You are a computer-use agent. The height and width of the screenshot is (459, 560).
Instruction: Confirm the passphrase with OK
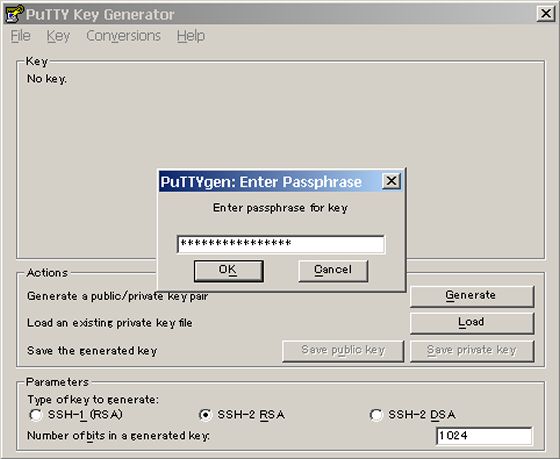[x=229, y=271]
